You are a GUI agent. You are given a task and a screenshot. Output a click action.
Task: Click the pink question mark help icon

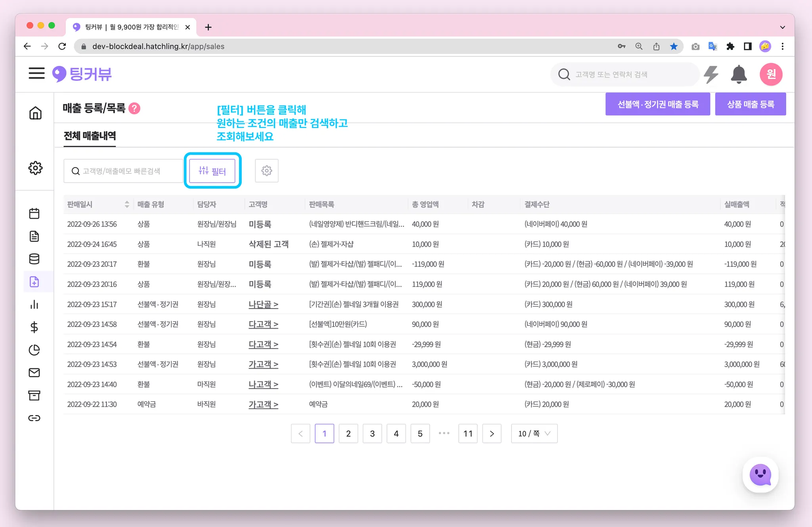(x=134, y=108)
